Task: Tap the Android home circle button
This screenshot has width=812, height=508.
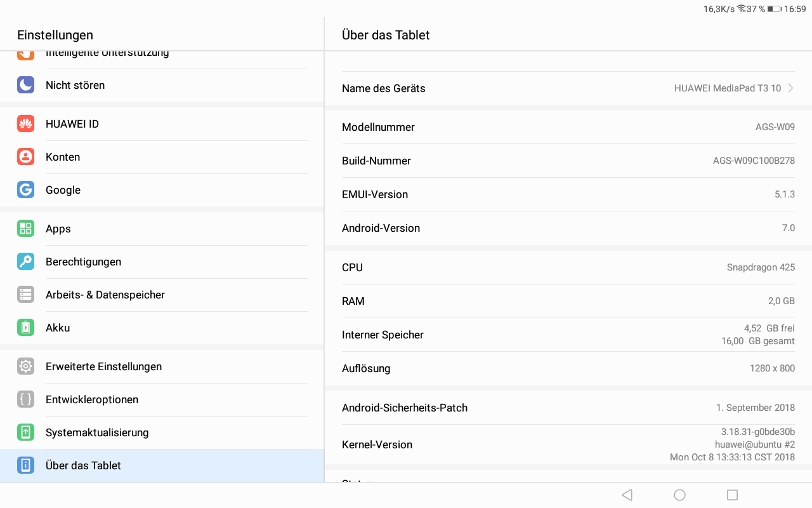Action: point(679,495)
